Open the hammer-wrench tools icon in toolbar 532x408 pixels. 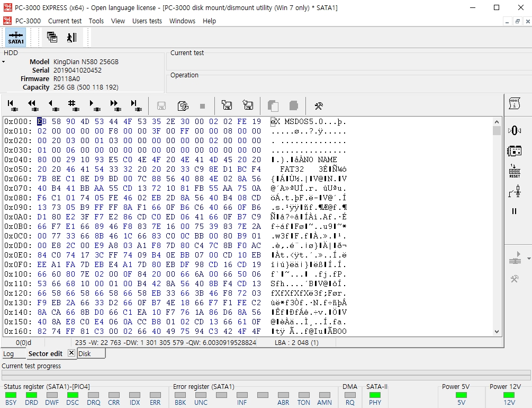tap(319, 106)
